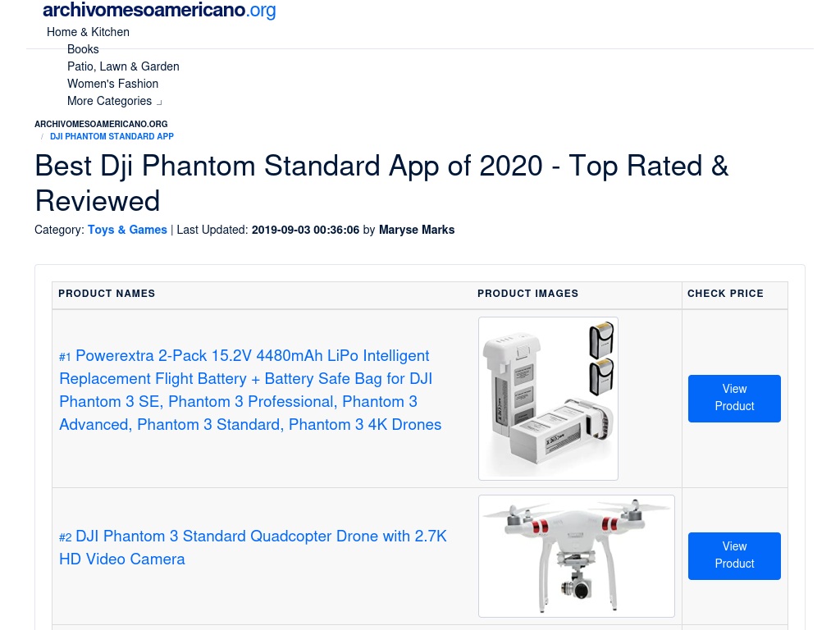
Task: Click the DJI PHANTOM STANDARD APP breadcrumb
Action: [x=112, y=137]
